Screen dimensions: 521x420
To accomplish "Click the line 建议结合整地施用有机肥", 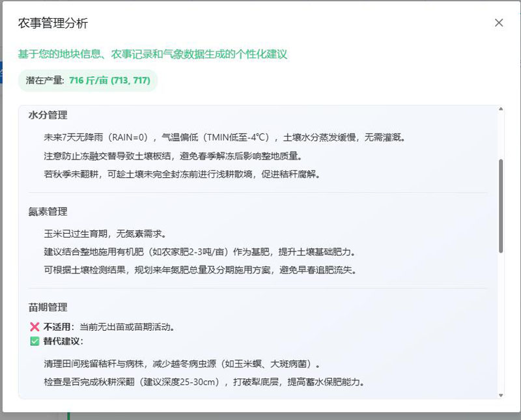I will coord(200,252).
